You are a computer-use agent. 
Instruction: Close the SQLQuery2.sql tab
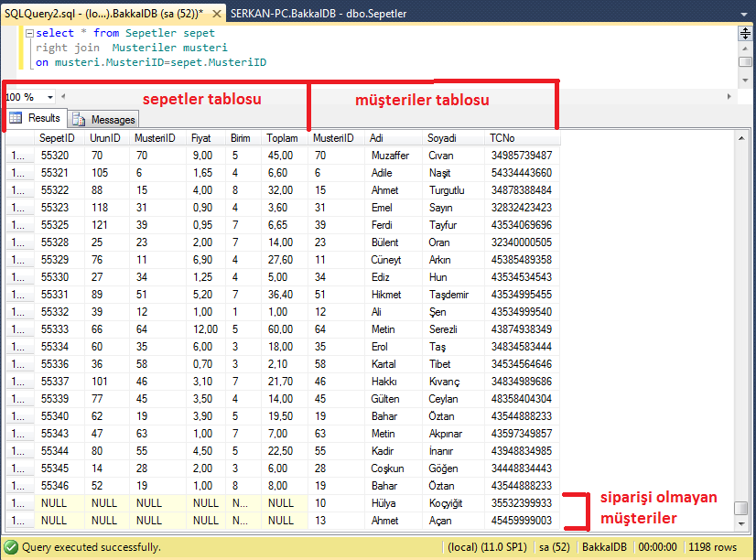[217, 14]
